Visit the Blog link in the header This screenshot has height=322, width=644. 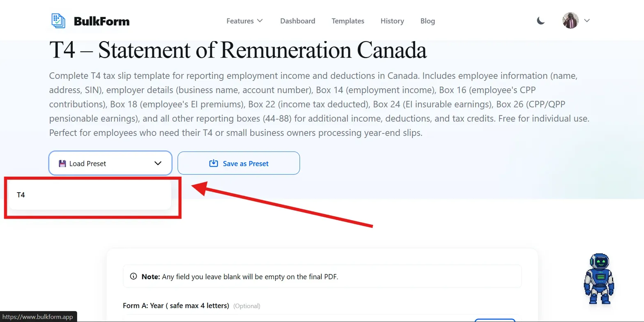pyautogui.click(x=428, y=21)
